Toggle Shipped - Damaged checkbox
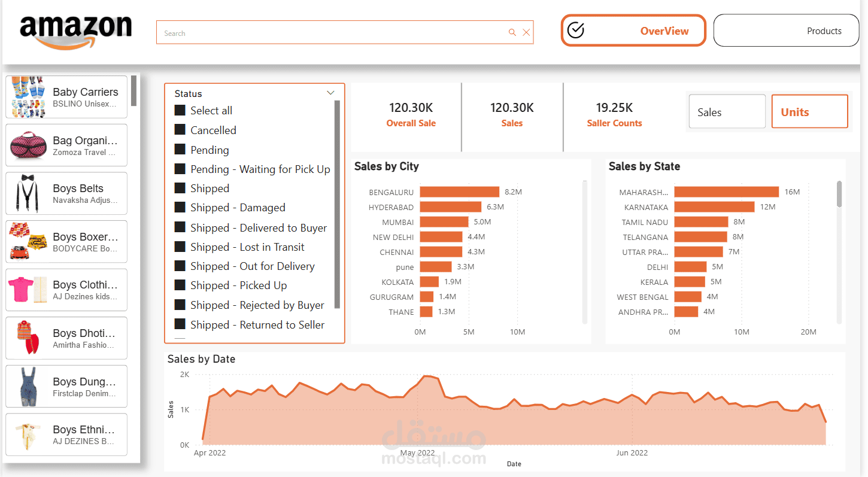 [x=180, y=207]
